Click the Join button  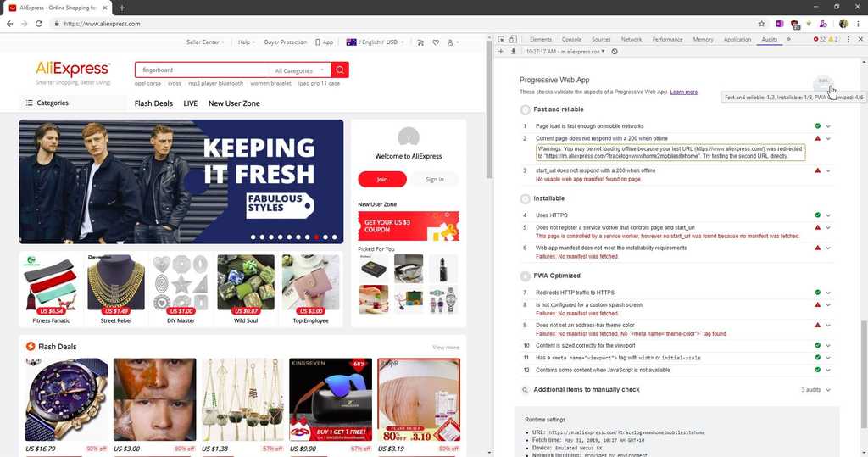tap(381, 179)
